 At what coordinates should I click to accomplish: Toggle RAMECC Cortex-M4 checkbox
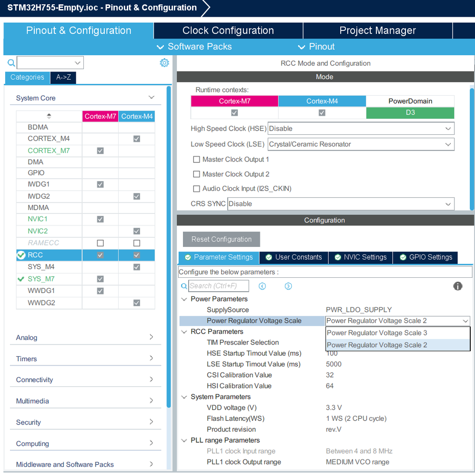point(137,243)
